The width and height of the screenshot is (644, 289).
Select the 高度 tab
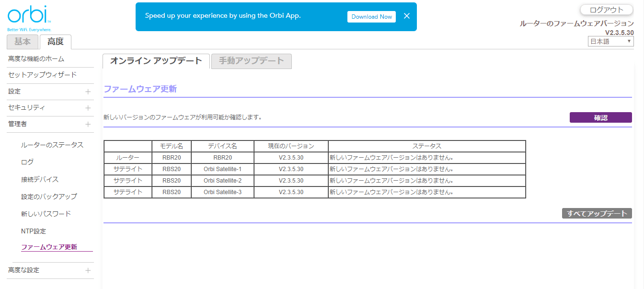(55, 42)
